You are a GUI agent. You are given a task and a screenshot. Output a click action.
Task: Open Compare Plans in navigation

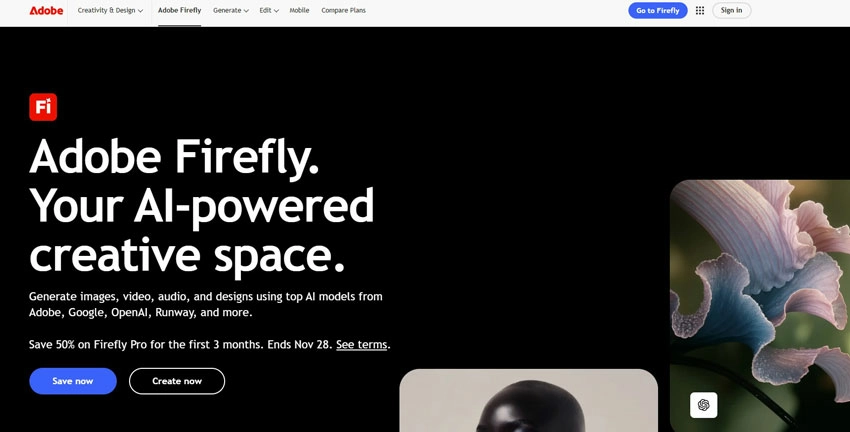point(343,10)
